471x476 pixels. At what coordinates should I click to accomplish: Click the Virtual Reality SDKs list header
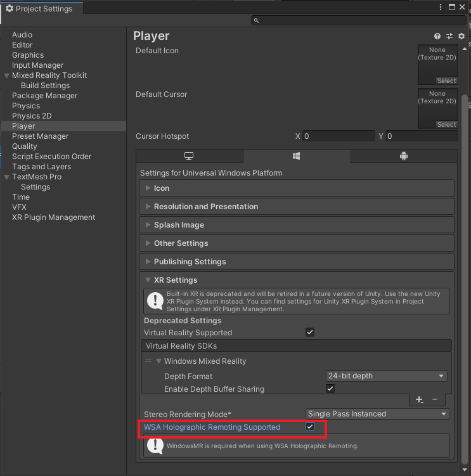click(297, 346)
